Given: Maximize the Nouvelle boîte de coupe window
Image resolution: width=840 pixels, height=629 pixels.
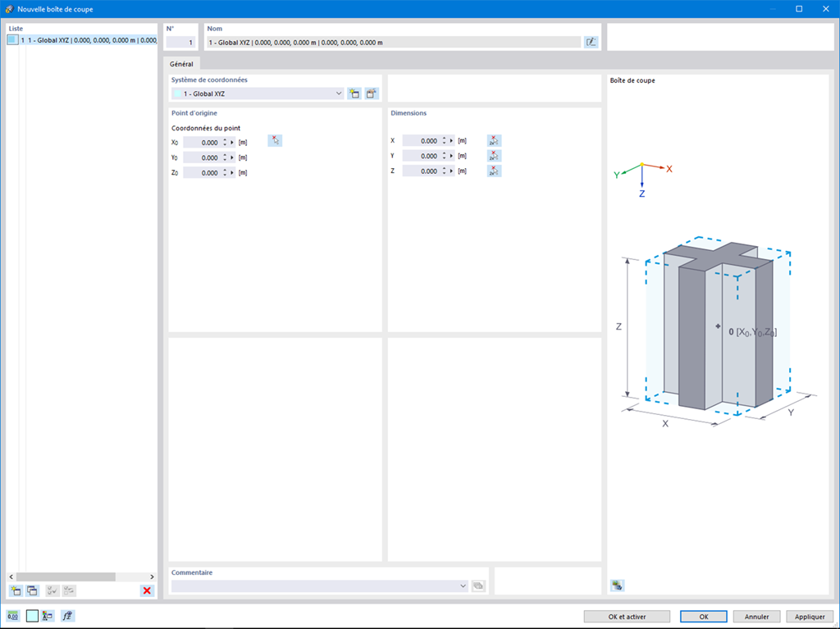Looking at the screenshot, I should 799,9.
